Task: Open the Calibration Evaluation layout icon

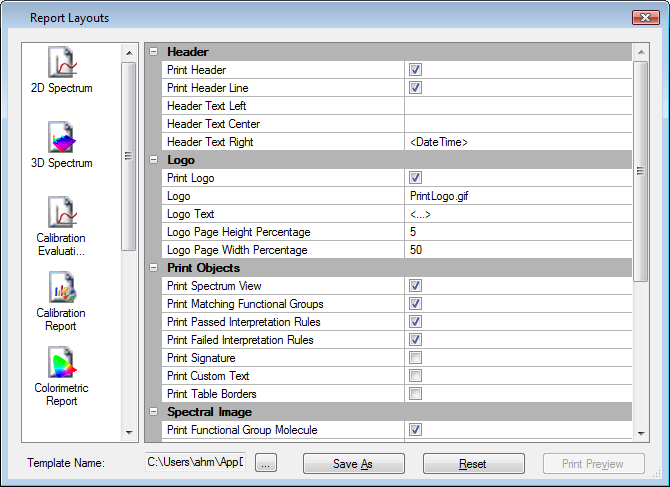Action: pyautogui.click(x=62, y=213)
